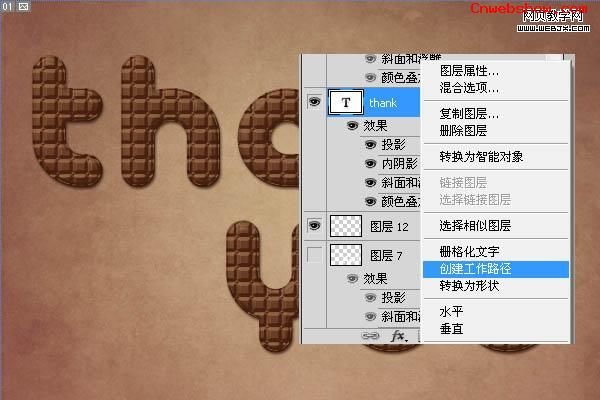Show 图层 7 by clicking its visibility box
The image size is (600, 400).
pos(315,255)
